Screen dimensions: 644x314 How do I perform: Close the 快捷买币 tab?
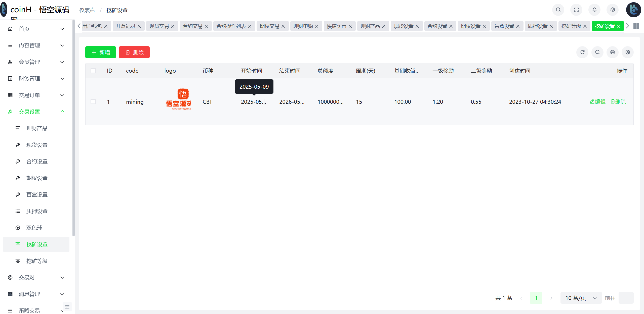pyautogui.click(x=350, y=26)
